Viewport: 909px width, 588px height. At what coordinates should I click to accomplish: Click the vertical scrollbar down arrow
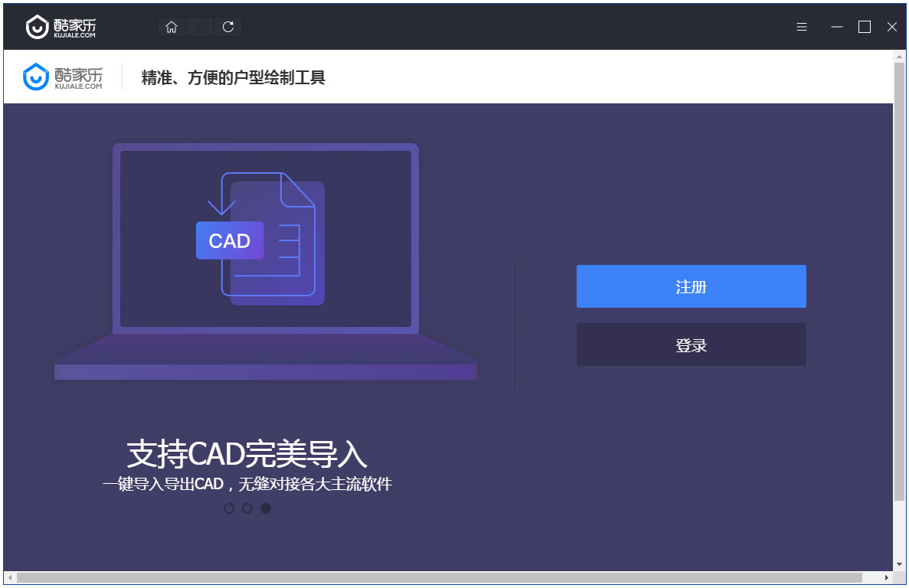(900, 563)
